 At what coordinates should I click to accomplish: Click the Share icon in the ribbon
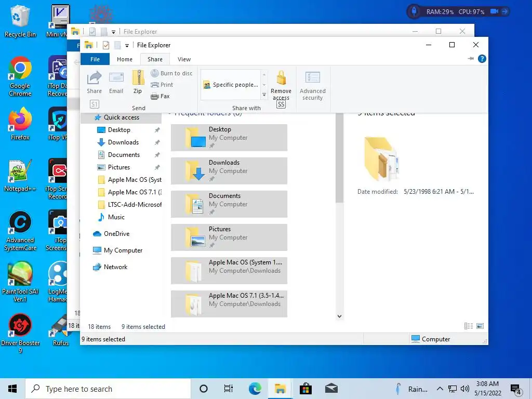(94, 83)
